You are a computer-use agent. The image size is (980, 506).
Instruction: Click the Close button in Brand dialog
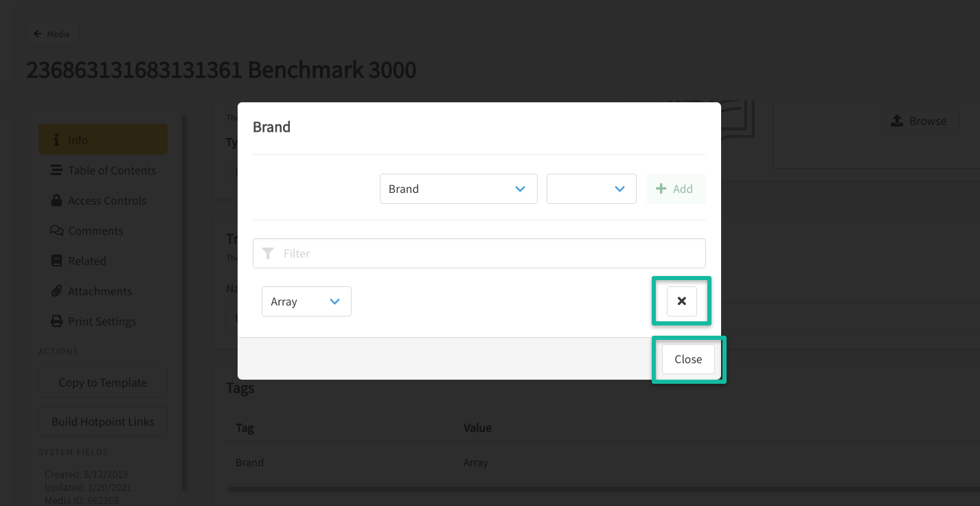coord(687,359)
